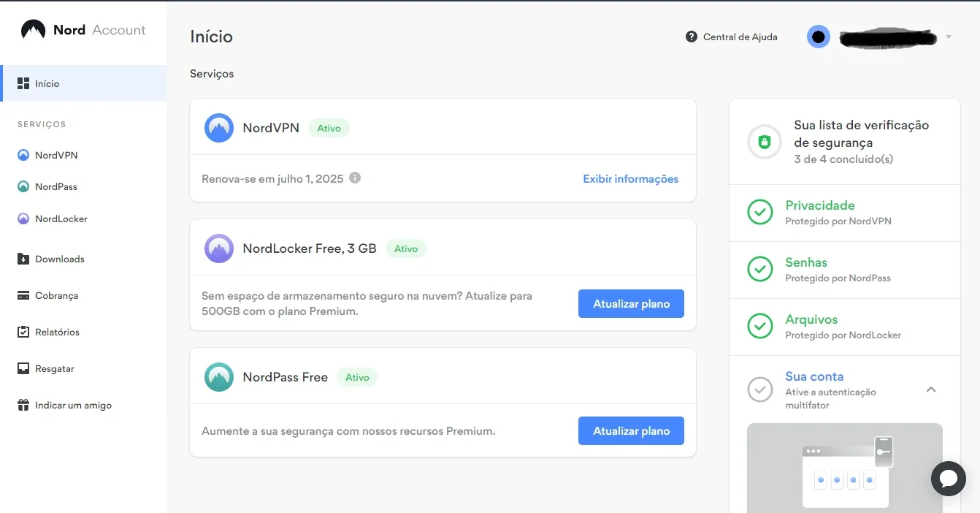Open the live chat bubble icon
The height and width of the screenshot is (513, 980).
(949, 479)
